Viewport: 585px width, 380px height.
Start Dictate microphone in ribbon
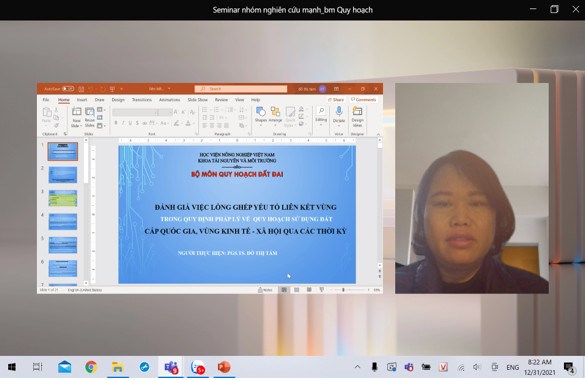(x=339, y=115)
